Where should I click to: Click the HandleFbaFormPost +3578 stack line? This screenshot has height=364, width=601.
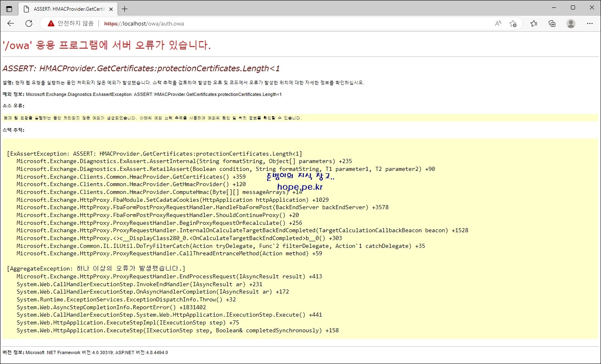pyautogui.click(x=203, y=208)
